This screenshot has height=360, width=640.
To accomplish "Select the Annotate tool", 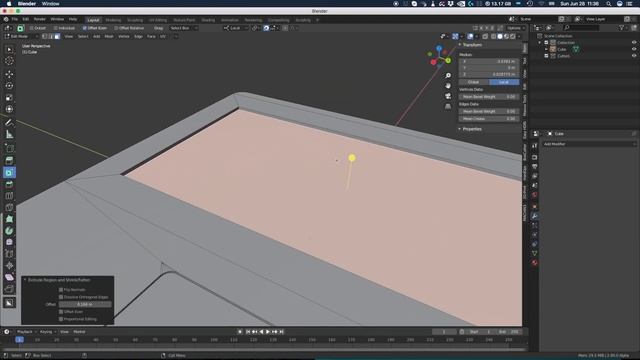I will pos(9,122).
